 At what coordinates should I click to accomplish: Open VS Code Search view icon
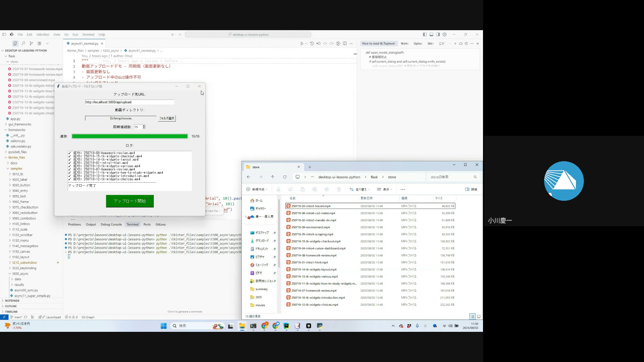[x=23, y=44]
